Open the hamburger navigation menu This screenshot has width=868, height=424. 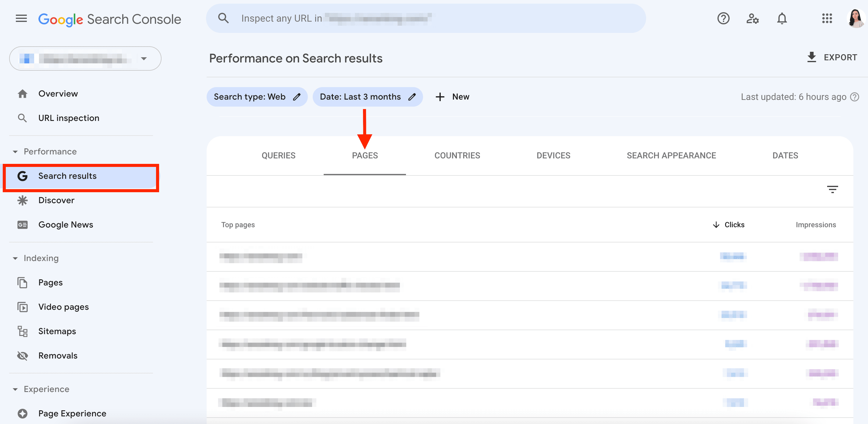(21, 19)
